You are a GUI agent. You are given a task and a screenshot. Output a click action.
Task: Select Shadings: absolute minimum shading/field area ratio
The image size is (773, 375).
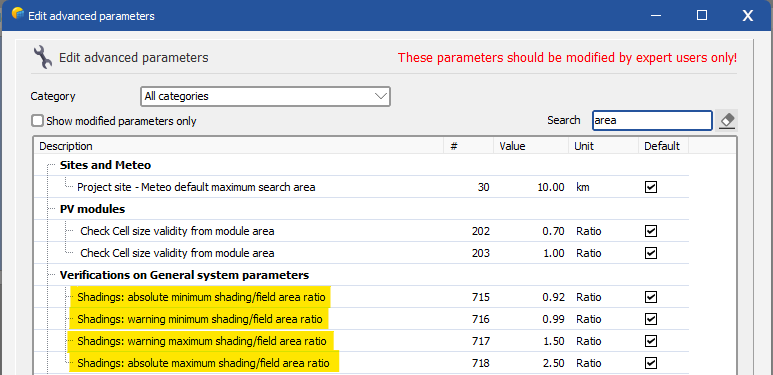tap(201, 297)
